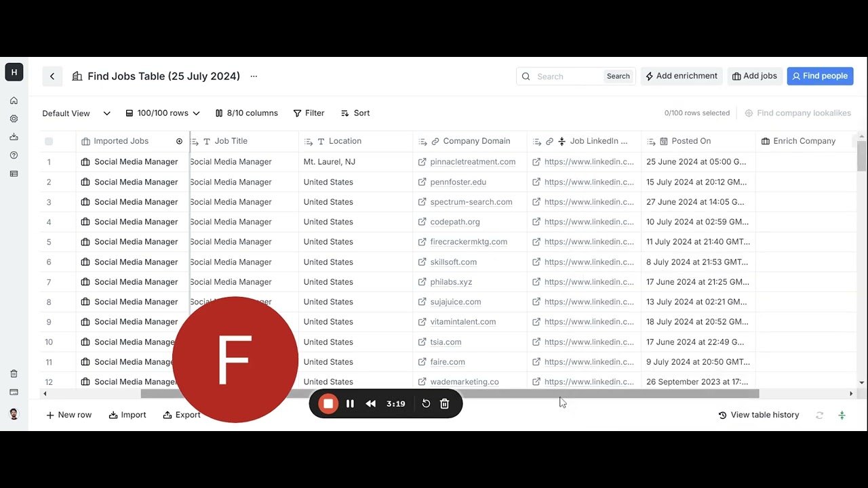Open external link icon for pinnacletreatment.com
The image size is (868, 488).
coord(422,162)
